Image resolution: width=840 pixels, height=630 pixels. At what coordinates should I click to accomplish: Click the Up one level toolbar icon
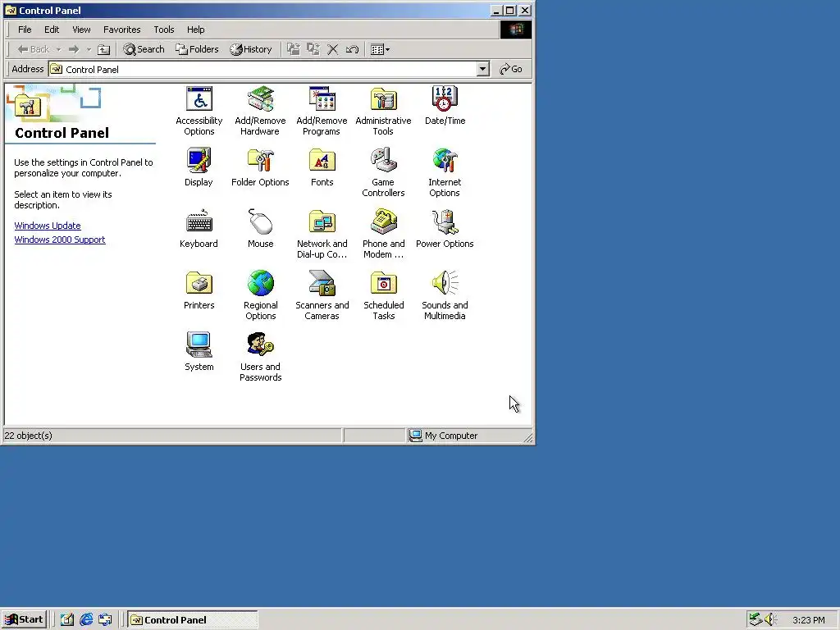point(104,49)
